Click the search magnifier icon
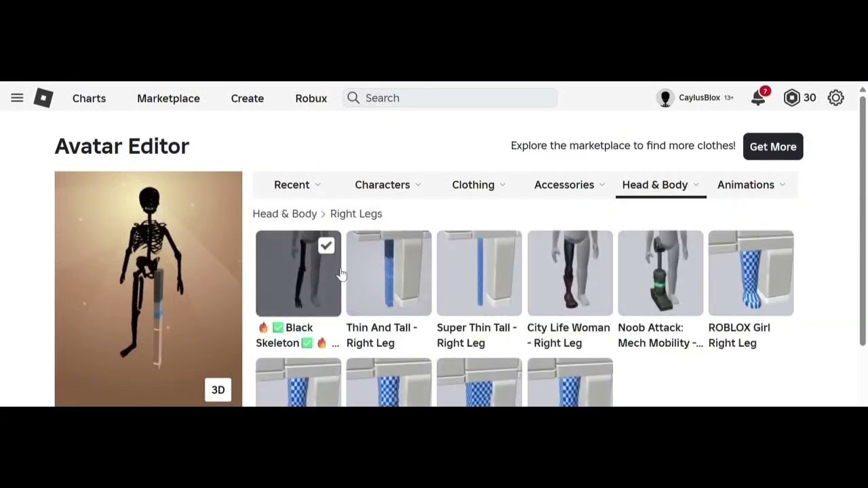This screenshot has width=868, height=488. point(353,98)
